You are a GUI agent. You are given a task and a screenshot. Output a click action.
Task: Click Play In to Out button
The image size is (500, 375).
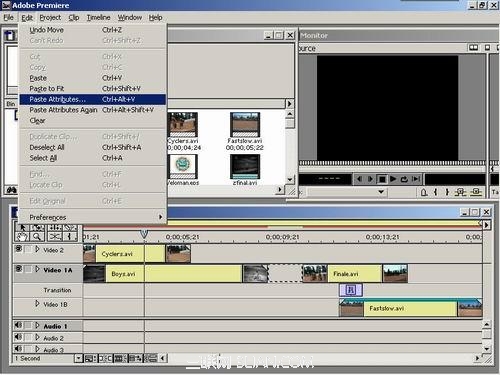coord(416,179)
